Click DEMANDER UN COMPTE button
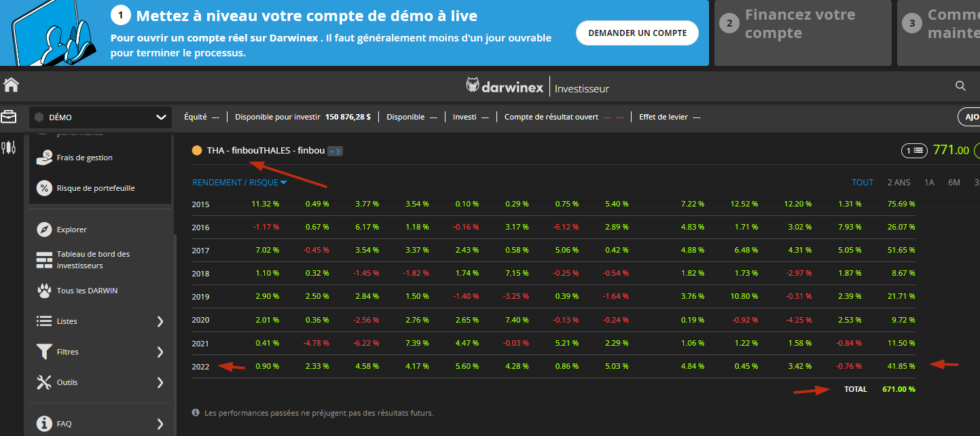980x436 pixels. point(637,33)
